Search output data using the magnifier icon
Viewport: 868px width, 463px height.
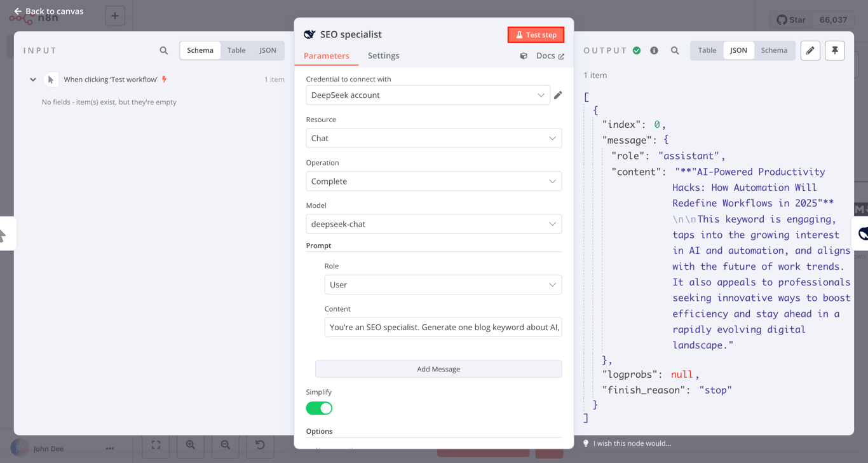click(x=675, y=50)
